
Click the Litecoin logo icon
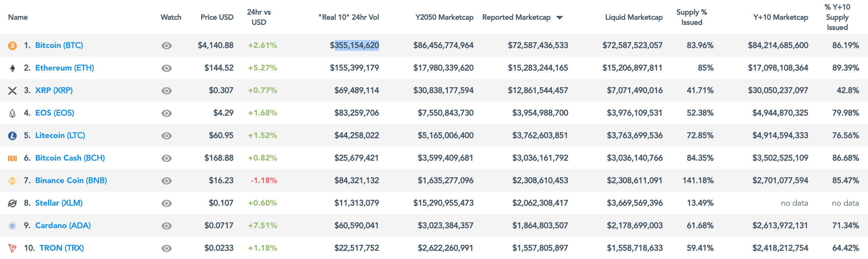tap(12, 136)
